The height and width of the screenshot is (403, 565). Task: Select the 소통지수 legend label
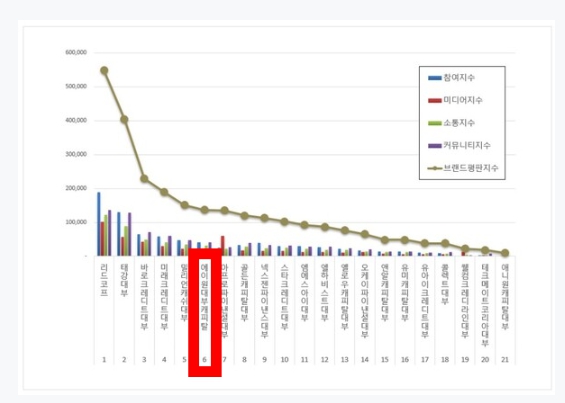[459, 123]
